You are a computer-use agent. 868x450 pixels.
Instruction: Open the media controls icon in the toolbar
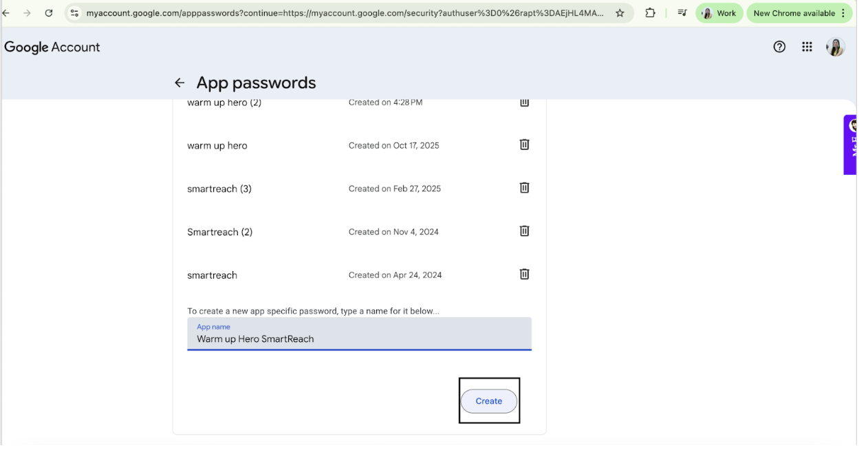point(682,13)
